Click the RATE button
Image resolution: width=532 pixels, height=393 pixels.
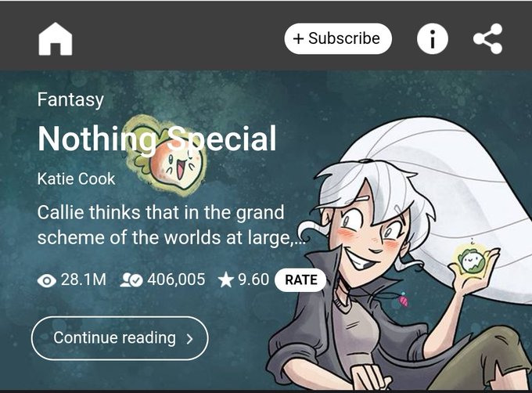pyautogui.click(x=300, y=280)
